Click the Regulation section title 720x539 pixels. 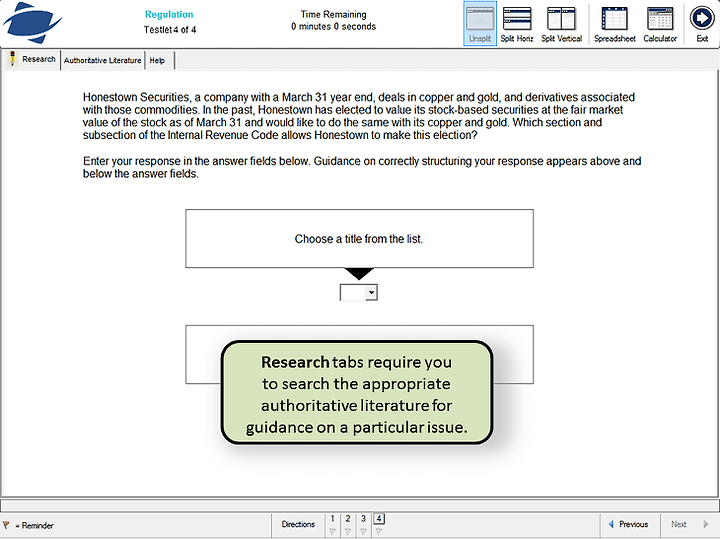(169, 14)
